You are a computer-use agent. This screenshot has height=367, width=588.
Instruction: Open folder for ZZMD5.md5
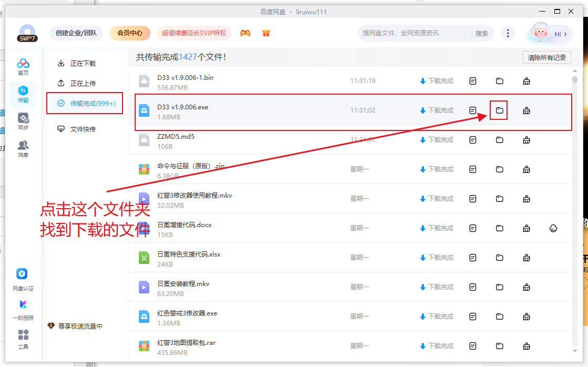pyautogui.click(x=499, y=140)
